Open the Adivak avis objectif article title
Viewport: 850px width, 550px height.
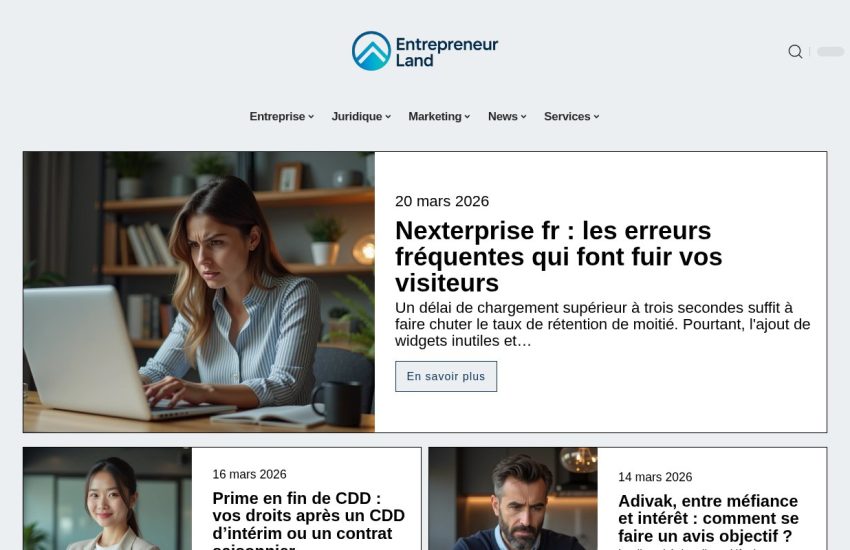[x=708, y=518]
